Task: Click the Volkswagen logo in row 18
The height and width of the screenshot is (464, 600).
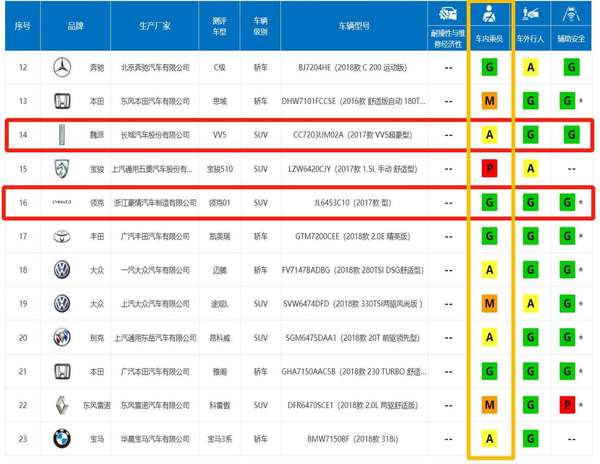Action: coord(62,270)
